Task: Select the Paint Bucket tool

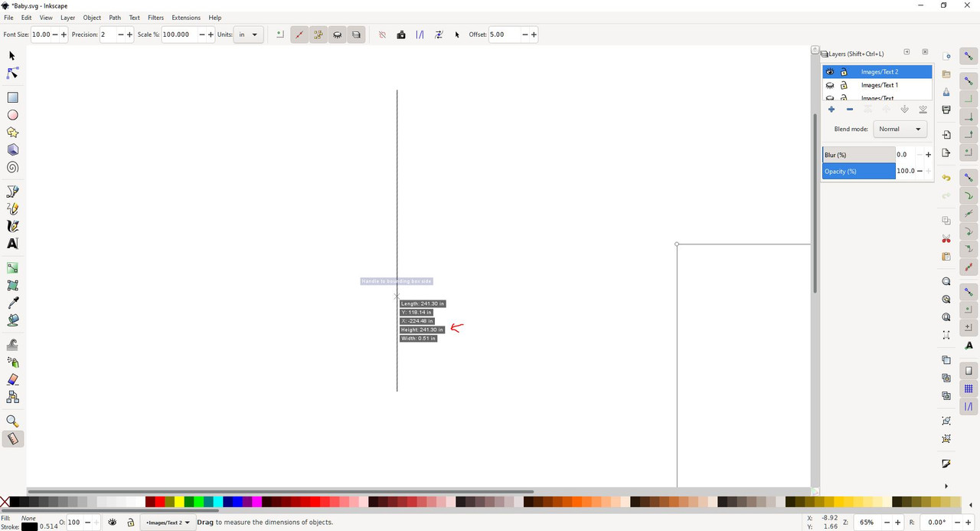Action: (12, 320)
